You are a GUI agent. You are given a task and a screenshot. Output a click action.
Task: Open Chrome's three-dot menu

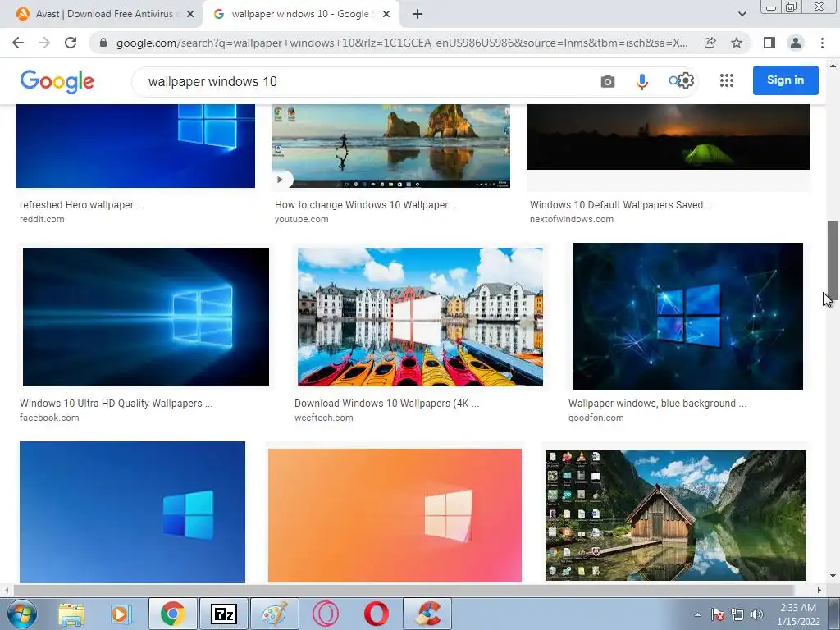tap(822, 43)
